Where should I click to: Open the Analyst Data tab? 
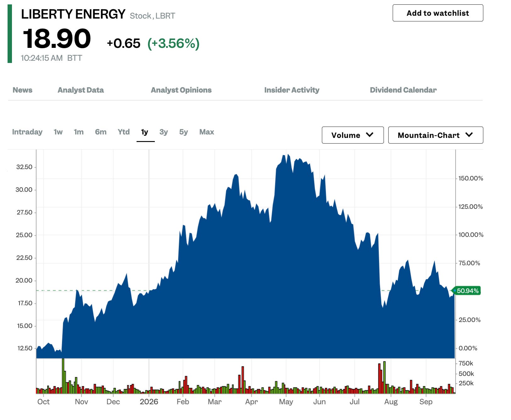tap(81, 90)
